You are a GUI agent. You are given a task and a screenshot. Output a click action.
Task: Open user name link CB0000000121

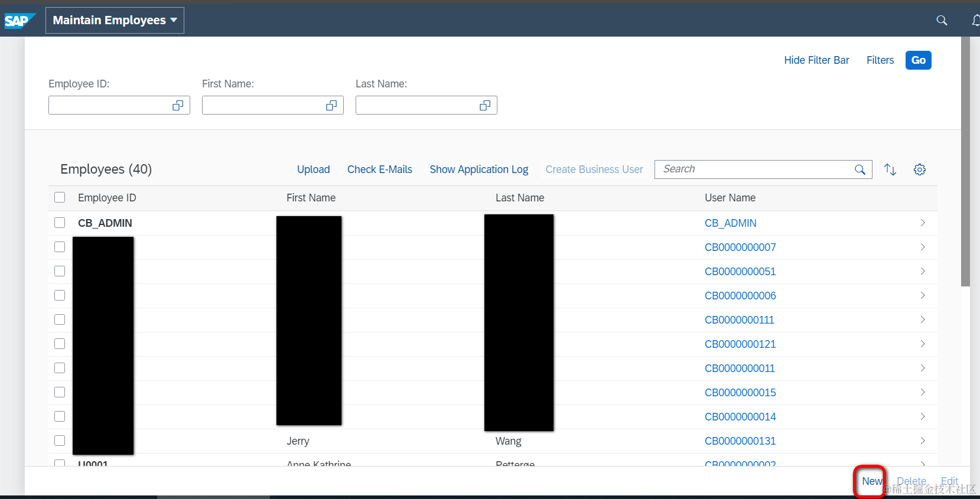click(740, 344)
